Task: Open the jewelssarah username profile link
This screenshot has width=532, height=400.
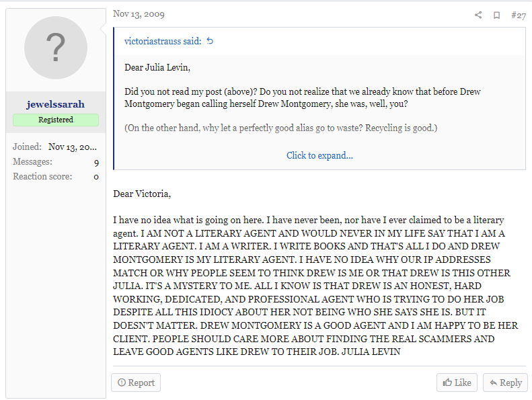Action: [x=56, y=104]
